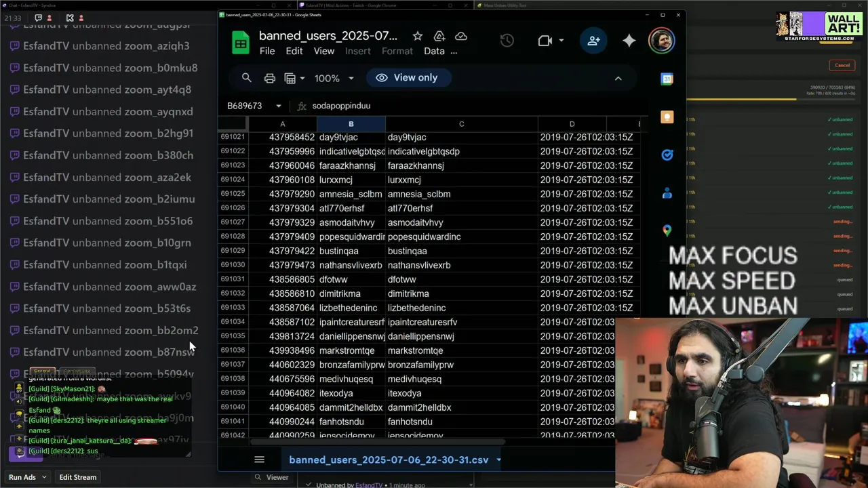This screenshot has width=868, height=488.
Task: Open the EsfandTV link in Mod Actions
Action: coord(370,485)
